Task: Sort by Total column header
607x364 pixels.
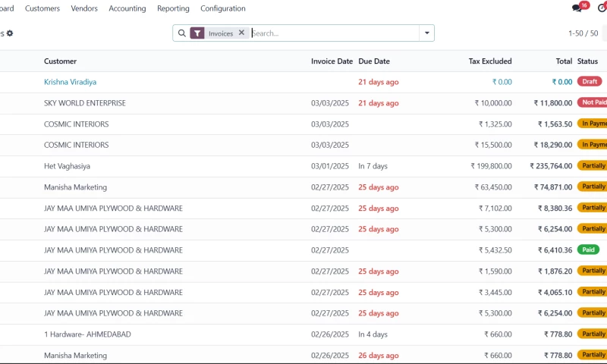Action: (564, 61)
